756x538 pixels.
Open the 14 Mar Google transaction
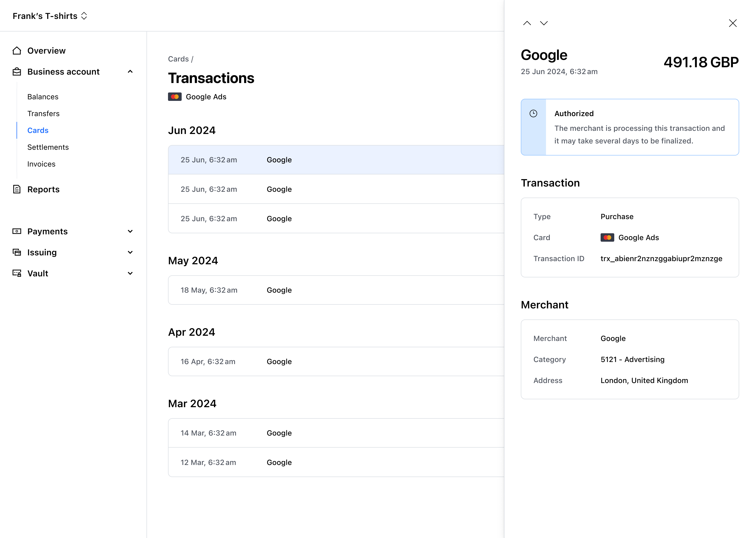pos(336,433)
